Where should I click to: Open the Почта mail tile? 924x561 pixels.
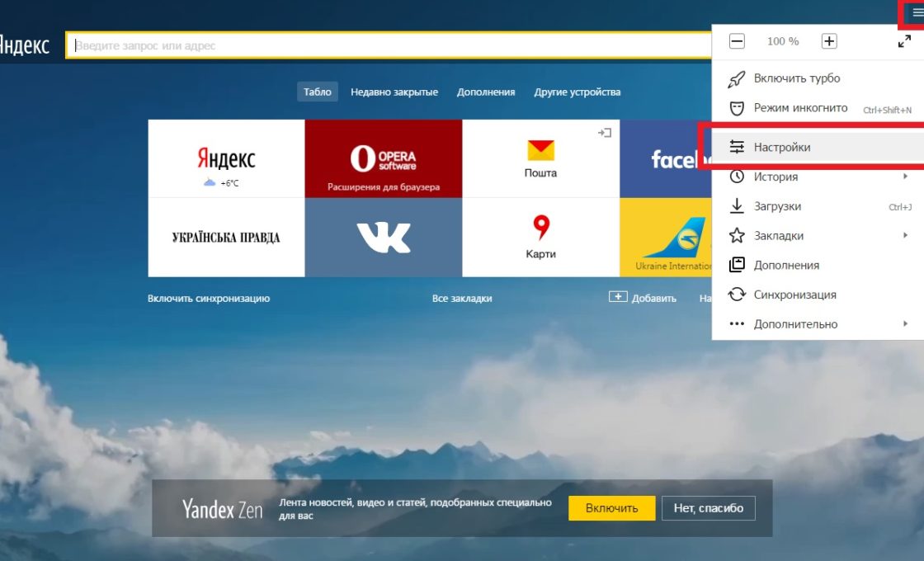(x=541, y=158)
